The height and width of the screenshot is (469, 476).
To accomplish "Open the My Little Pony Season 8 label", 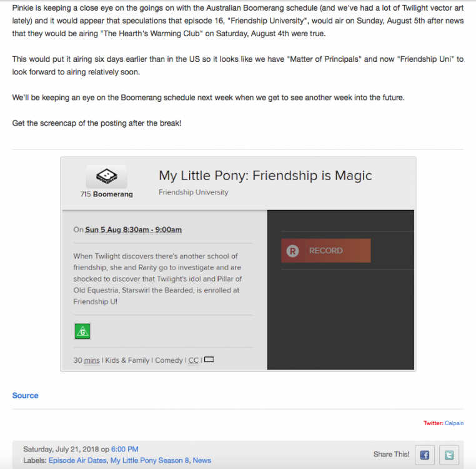I will pos(150,460).
